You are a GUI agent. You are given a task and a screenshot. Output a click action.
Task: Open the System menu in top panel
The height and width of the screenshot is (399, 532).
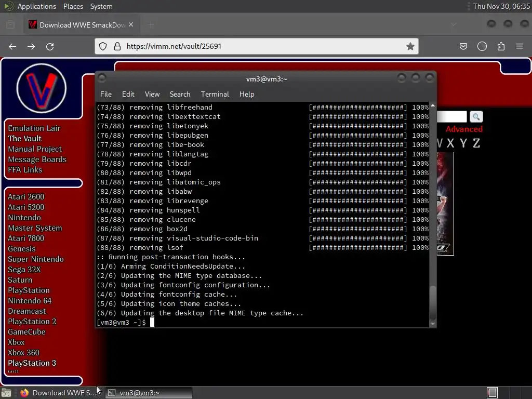[x=101, y=6]
